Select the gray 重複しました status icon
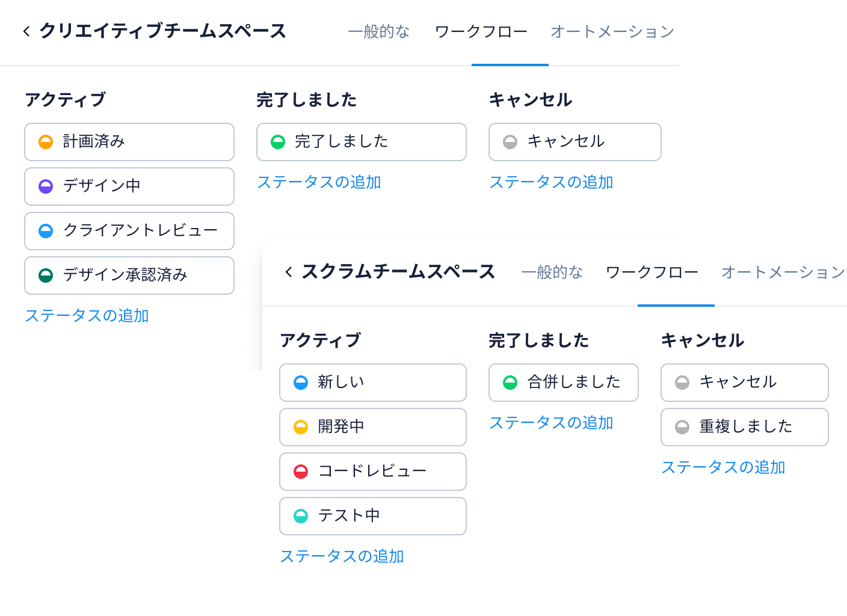Image resolution: width=847 pixels, height=616 pixels. point(682,427)
